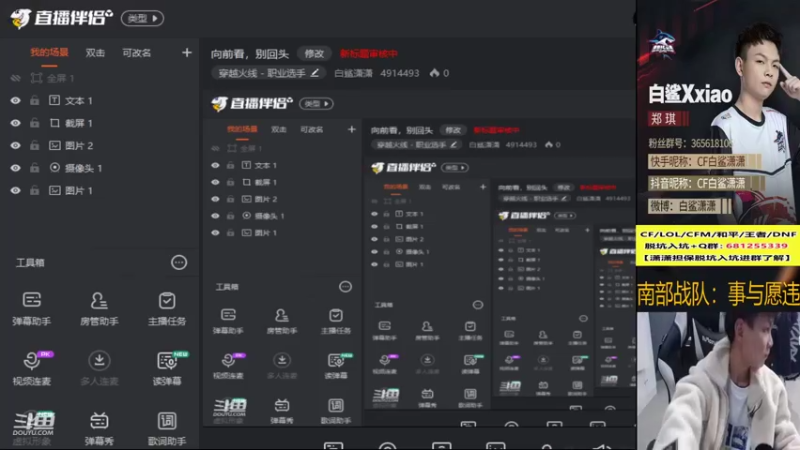This screenshot has width=800, height=450.
Task: Open 房管助手 in the largest nested preview
Action: click(x=282, y=321)
